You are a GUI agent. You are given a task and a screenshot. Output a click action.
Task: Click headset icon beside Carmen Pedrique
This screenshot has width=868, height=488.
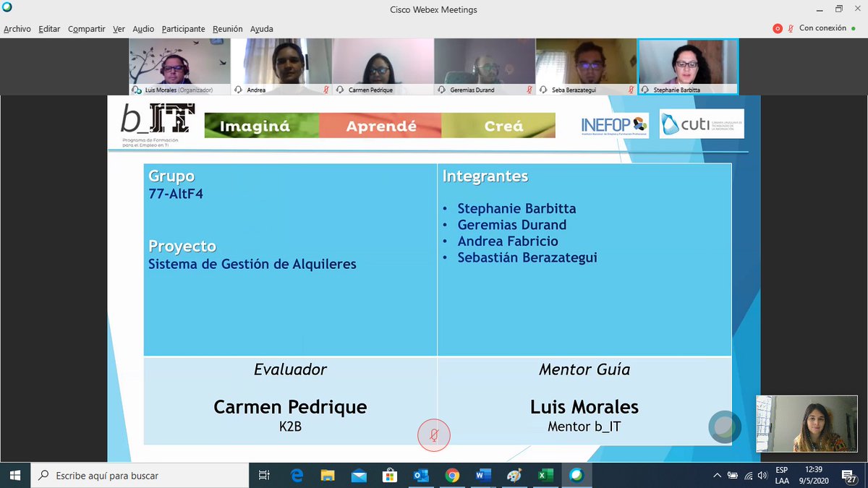pos(339,90)
